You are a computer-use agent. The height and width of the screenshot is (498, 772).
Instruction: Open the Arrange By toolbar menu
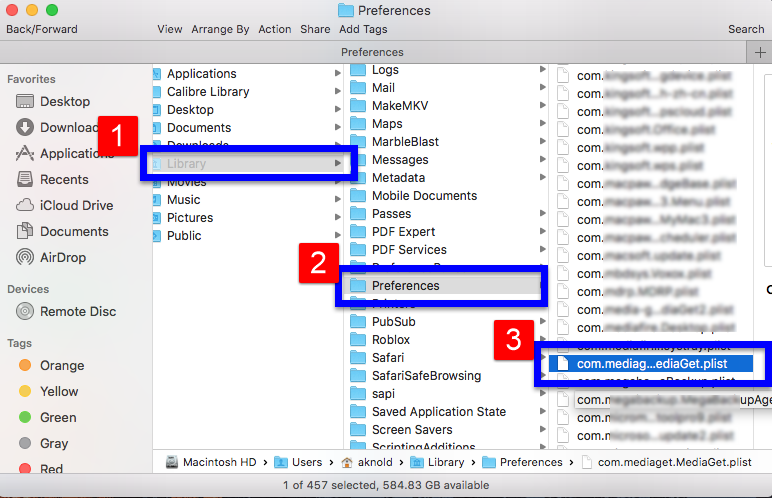tap(220, 30)
